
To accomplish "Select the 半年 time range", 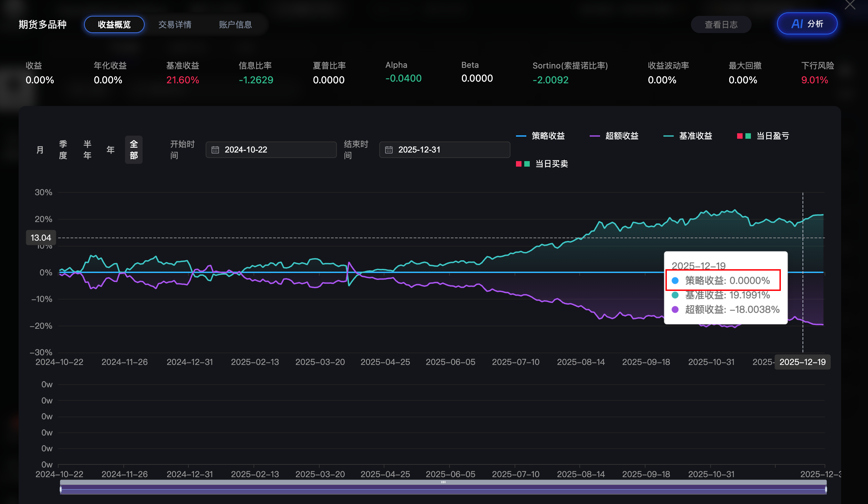I will click(x=87, y=150).
